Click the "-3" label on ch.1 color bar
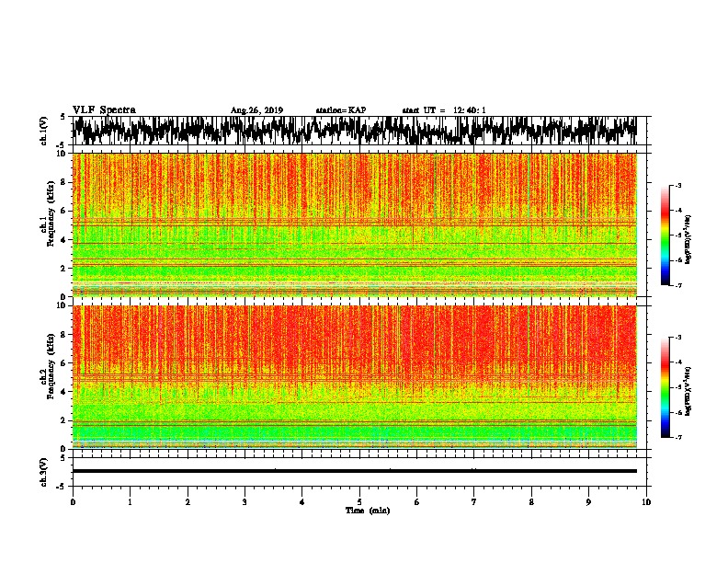This screenshot has height=563, width=728. 678,186
